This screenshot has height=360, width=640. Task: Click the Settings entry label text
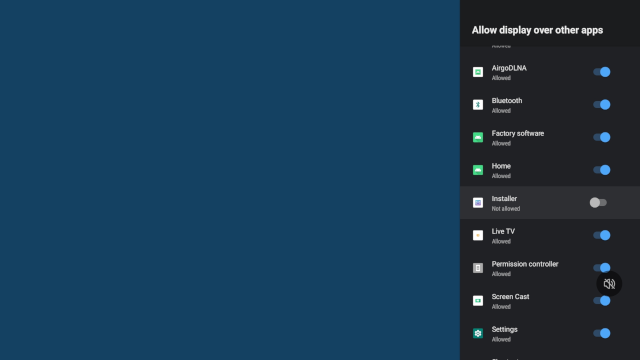pyautogui.click(x=504, y=329)
